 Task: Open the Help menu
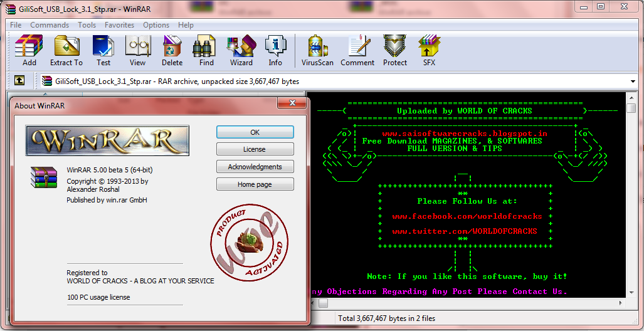(x=186, y=25)
